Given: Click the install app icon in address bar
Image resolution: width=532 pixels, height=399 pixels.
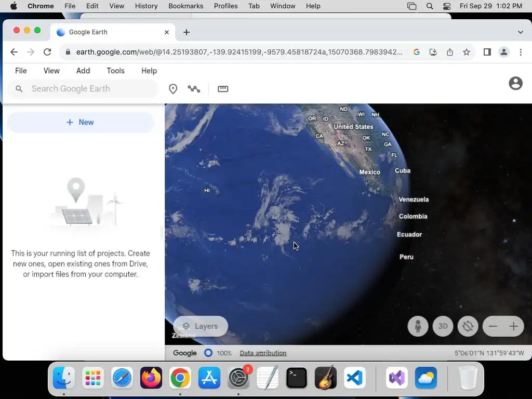Looking at the screenshot, I should 433,52.
